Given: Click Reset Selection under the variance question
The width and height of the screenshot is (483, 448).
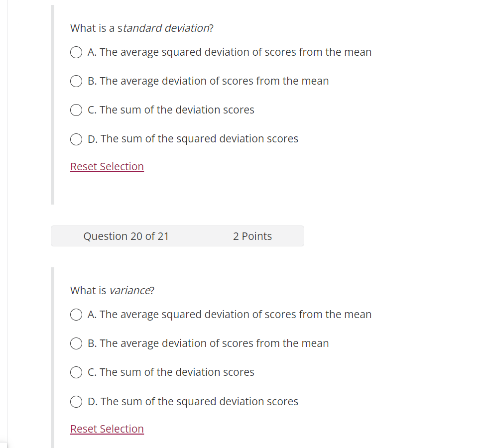Looking at the screenshot, I should coord(107,429).
